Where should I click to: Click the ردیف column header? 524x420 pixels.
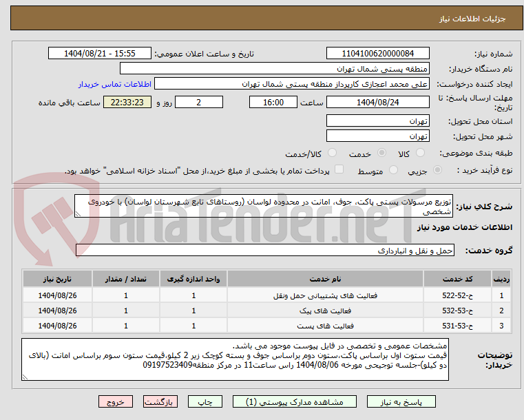(x=501, y=279)
